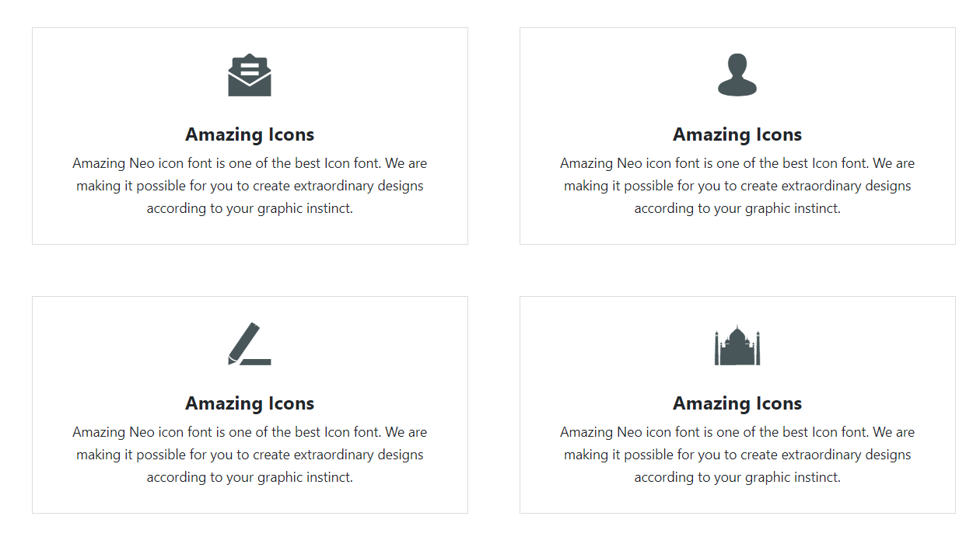Click Amazing Icons heading under envelope icon
Image resolution: width=980 pixels, height=544 pixels.
pyautogui.click(x=250, y=134)
